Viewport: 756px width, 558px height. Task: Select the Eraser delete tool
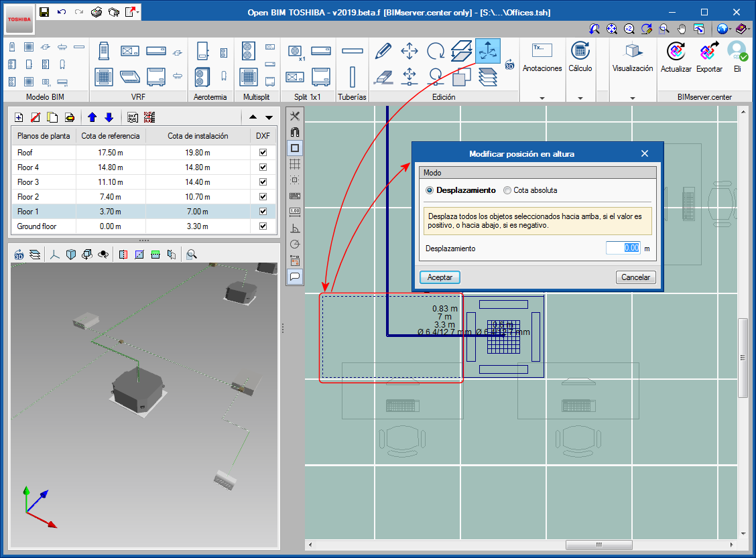[383, 77]
